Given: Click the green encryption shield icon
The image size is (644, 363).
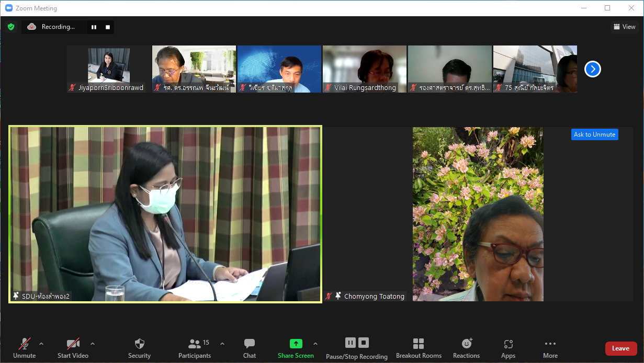Looking at the screenshot, I should 11,27.
